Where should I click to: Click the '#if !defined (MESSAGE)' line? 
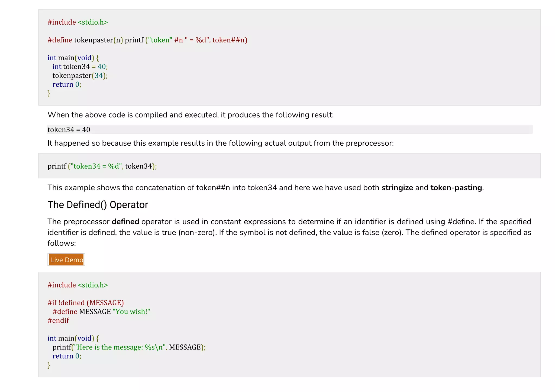click(x=86, y=303)
